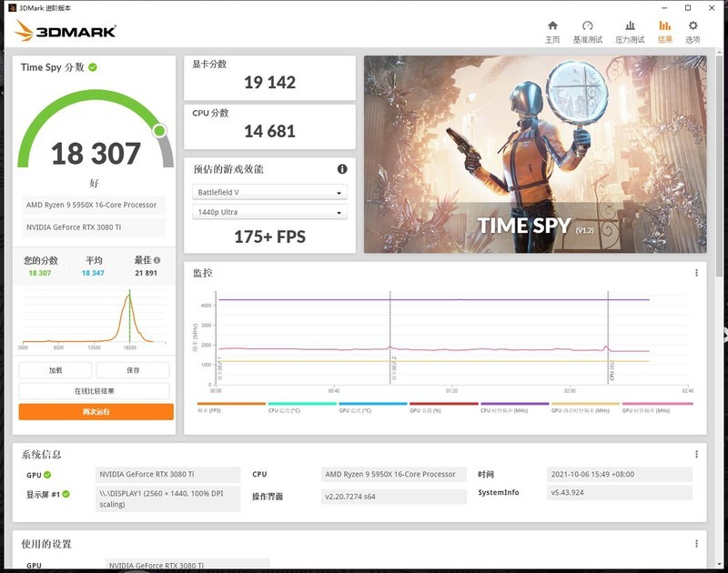Click the score distribution histogram
Screen dimensions: 728x573
point(91,320)
